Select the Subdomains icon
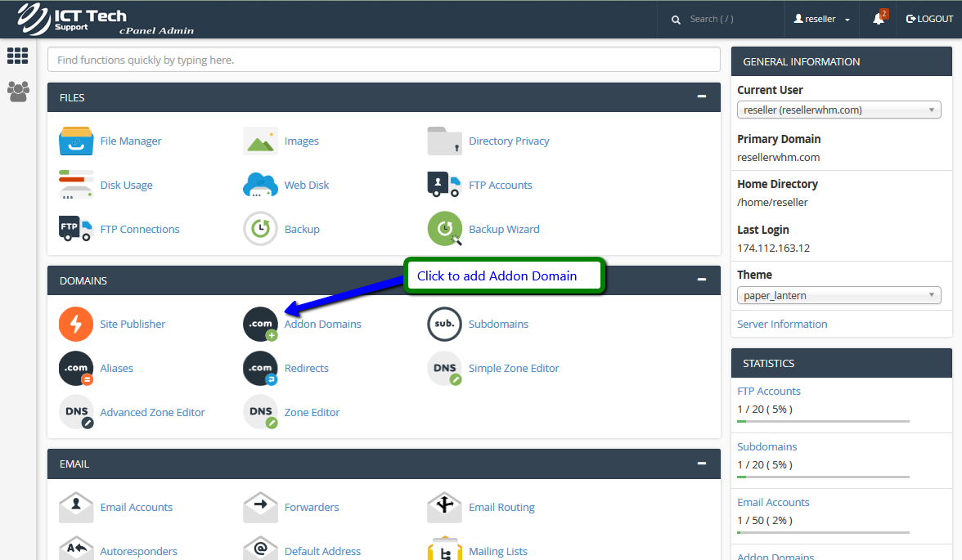This screenshot has width=962, height=560. (445, 325)
